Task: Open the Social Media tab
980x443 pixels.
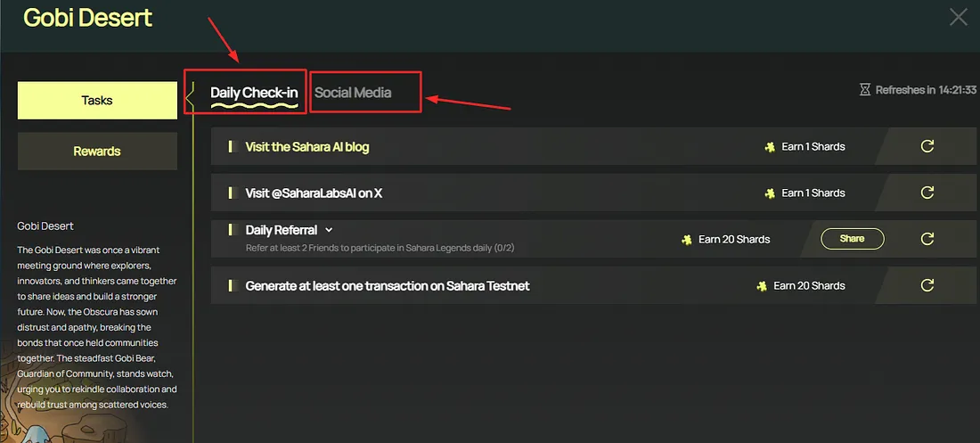Action: (353, 93)
